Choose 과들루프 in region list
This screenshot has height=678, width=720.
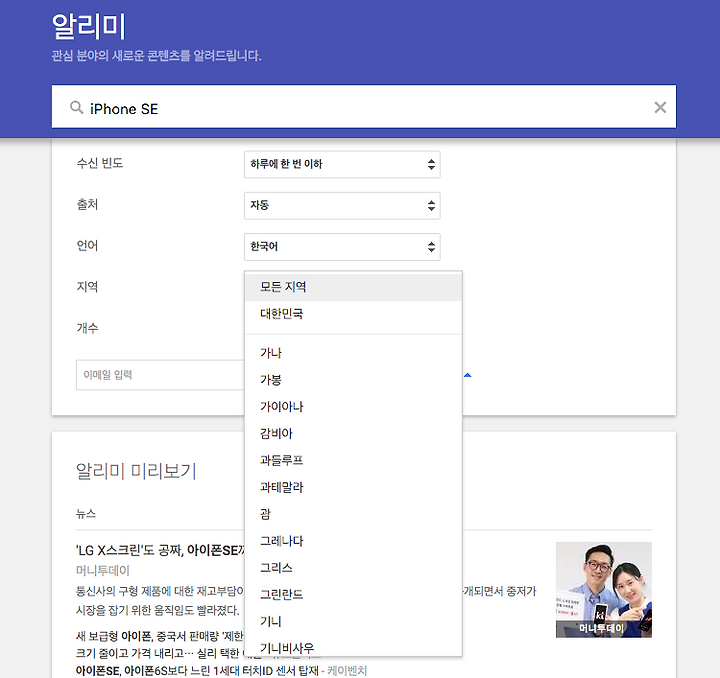tap(353, 460)
